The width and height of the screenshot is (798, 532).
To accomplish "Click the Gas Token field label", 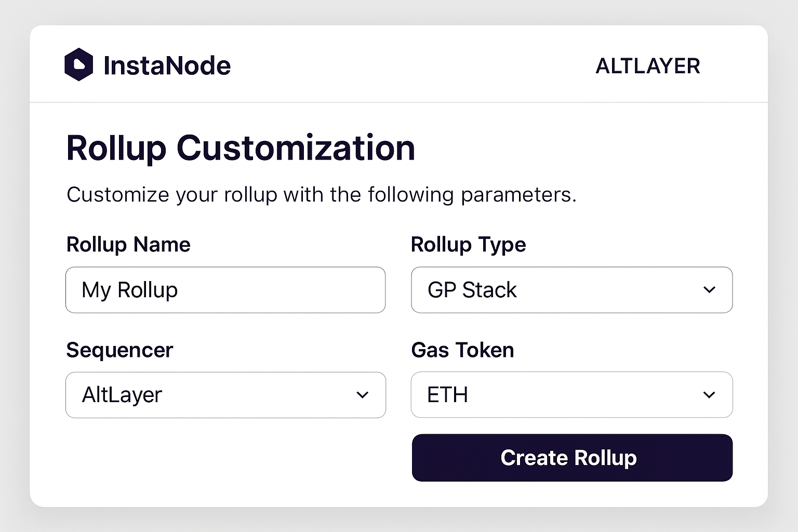I will 462,350.
